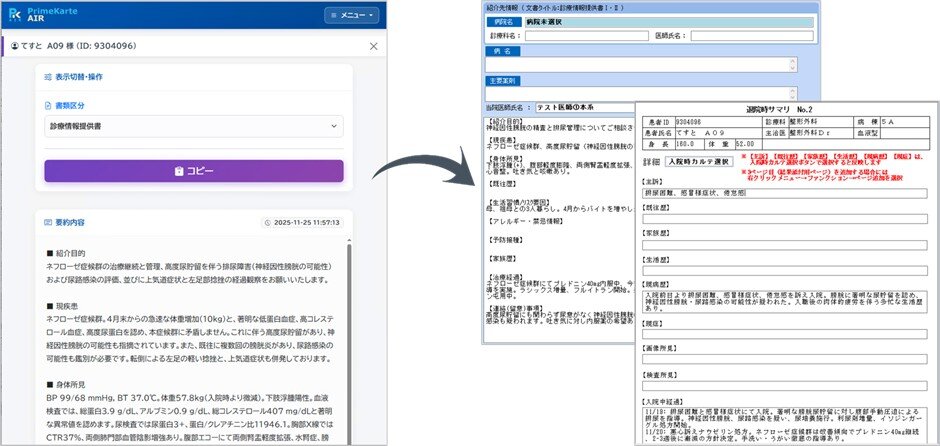Click the summary content vertical scrollbar
Screen dimensions: 940x446
[x=349, y=342]
